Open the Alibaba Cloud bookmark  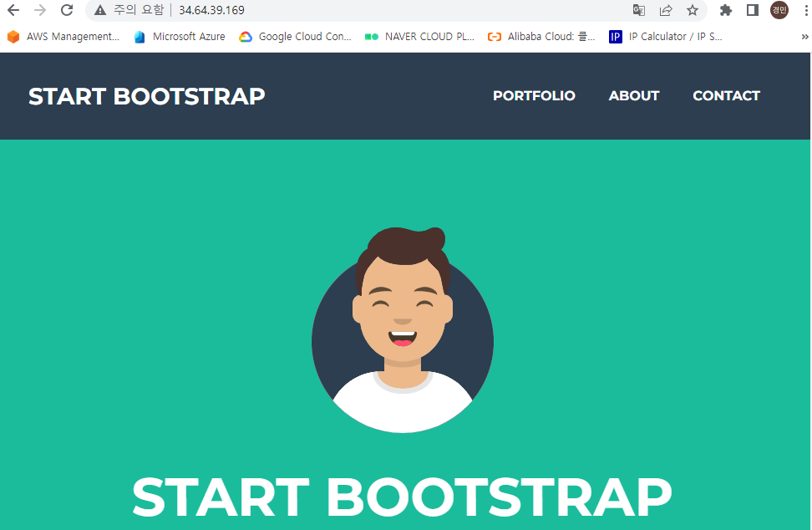point(541,36)
